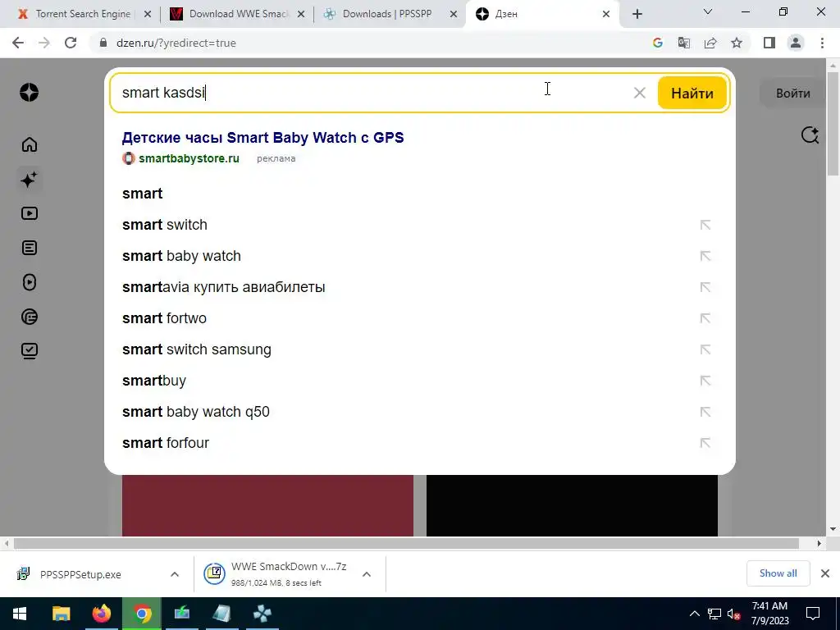Insert 'smart fortwo' via its arrow icon
Viewport: 840px width, 630px height.
(705, 318)
